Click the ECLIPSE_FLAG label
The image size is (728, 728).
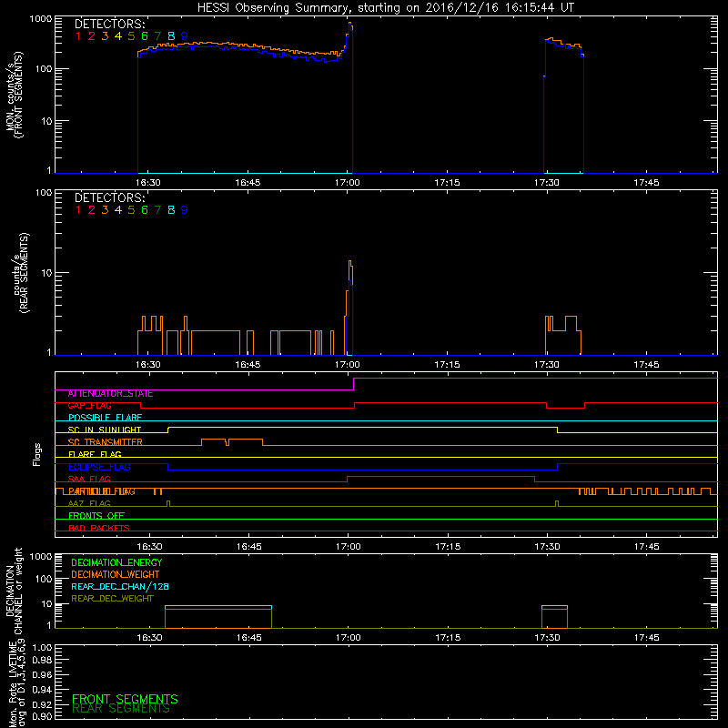(x=99, y=467)
